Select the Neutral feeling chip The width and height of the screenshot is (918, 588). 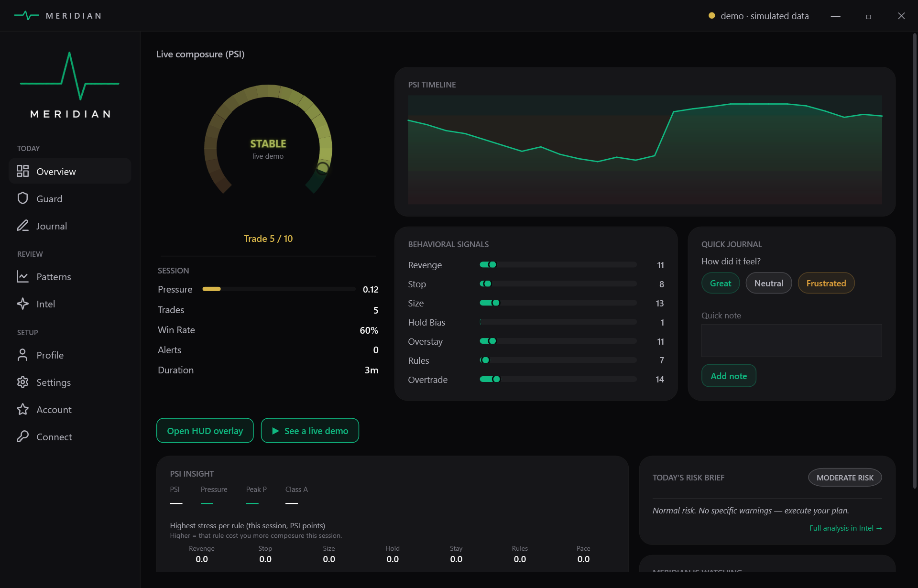(x=768, y=283)
